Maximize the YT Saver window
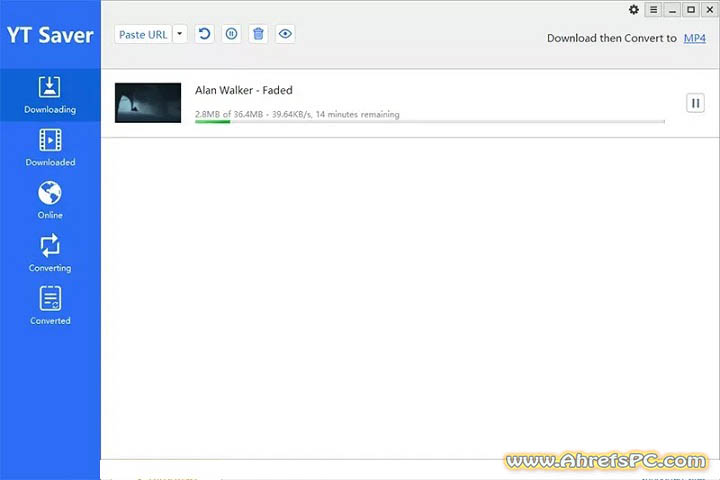Image resolution: width=720 pixels, height=480 pixels. click(691, 10)
